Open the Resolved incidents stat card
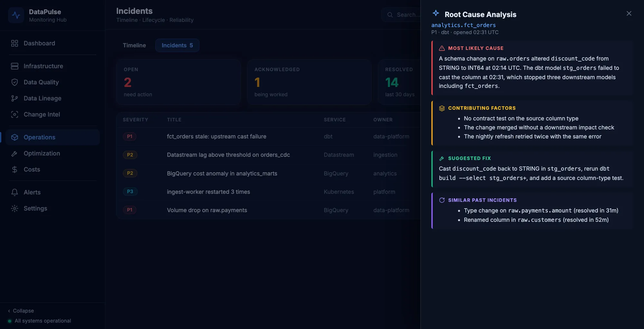 pos(399,82)
